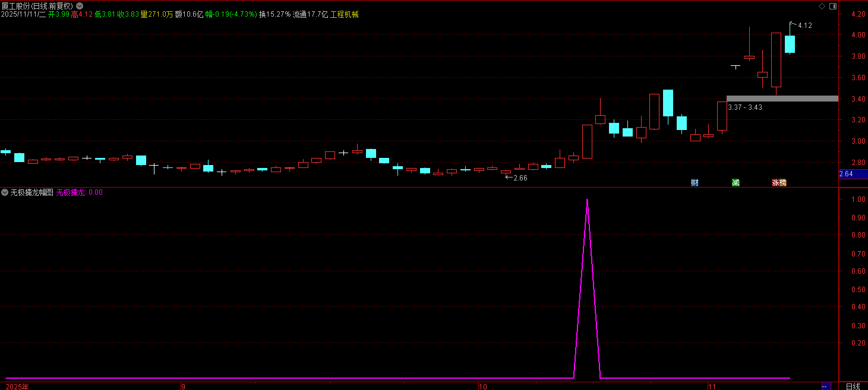Select the 日线 period button at bottom-right
This screenshot has height=390, width=868.
[x=853, y=386]
